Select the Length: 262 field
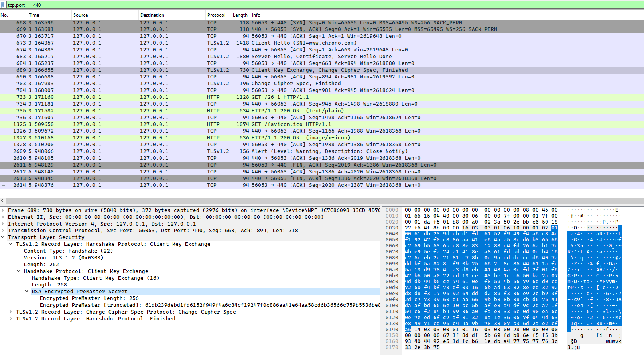This screenshot has width=644, height=355. (41, 265)
